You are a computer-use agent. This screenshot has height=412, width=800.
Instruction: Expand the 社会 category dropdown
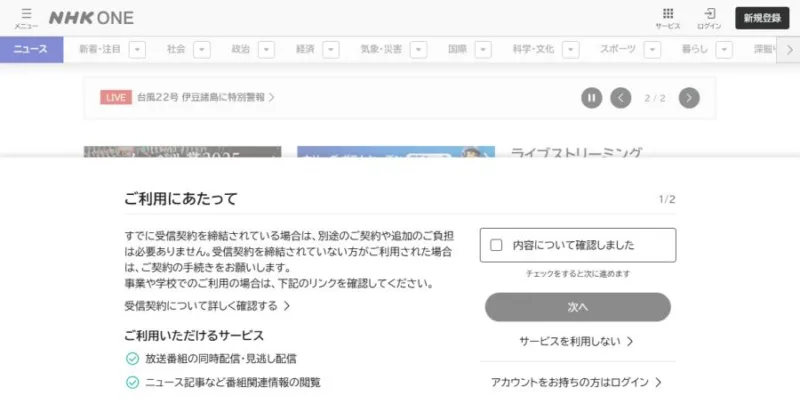pyautogui.click(x=201, y=49)
